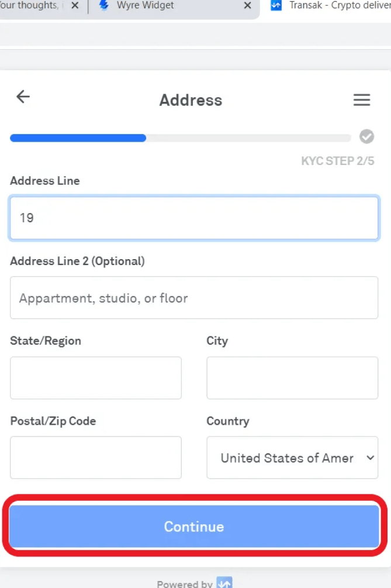Click the 'Address Line 2 (Optional)' label
391x588 pixels.
tap(77, 261)
